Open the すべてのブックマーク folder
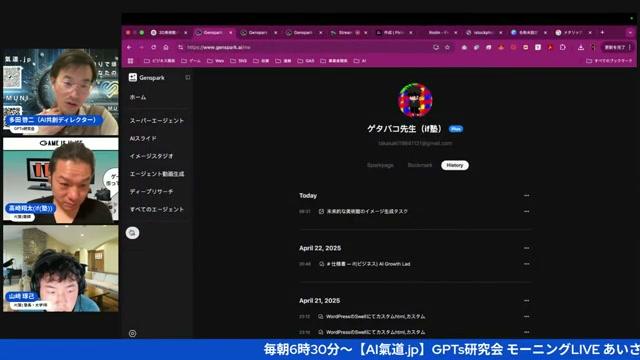The image size is (640, 360). [609, 61]
